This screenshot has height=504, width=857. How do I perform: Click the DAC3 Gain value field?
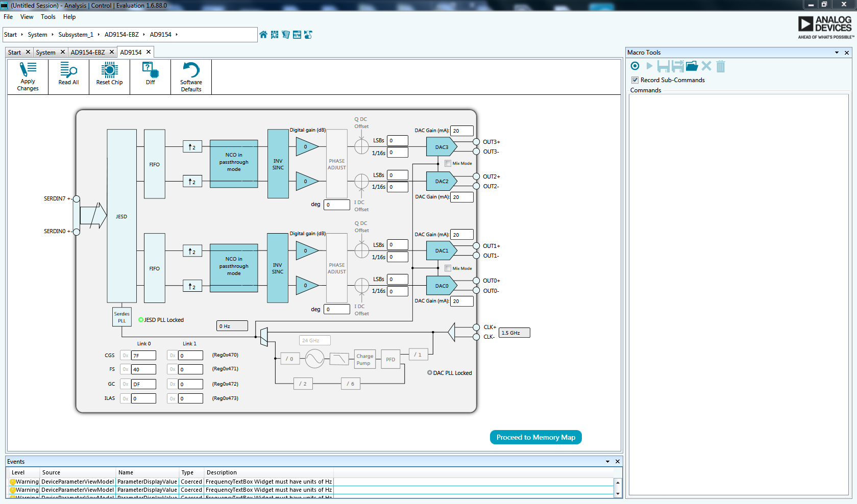pos(461,131)
